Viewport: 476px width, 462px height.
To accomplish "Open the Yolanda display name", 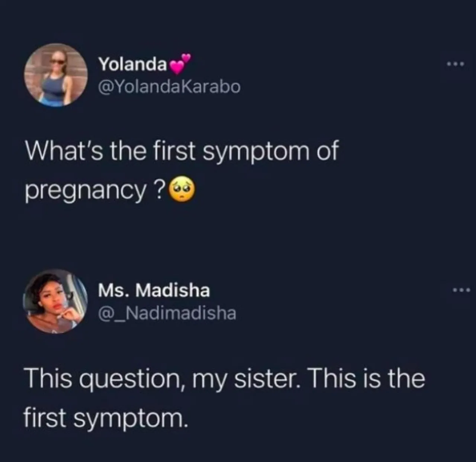I will 132,64.
